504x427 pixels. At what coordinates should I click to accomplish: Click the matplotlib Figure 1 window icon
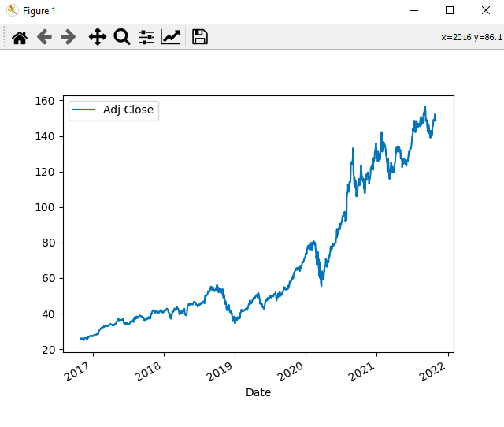point(12,10)
